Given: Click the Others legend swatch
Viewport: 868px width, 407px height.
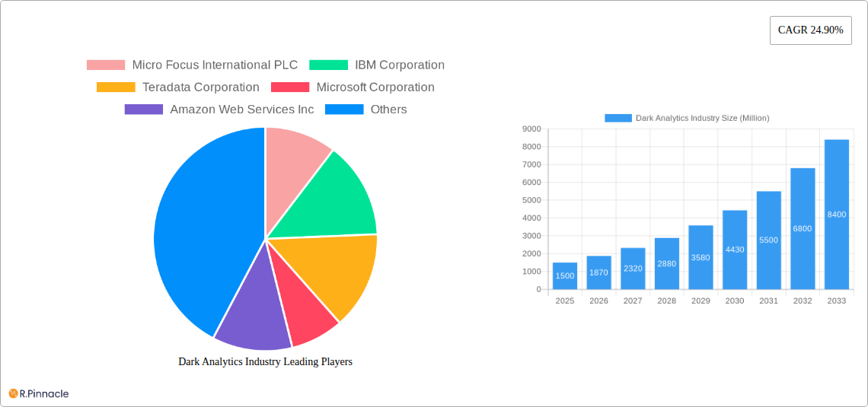Looking at the screenshot, I should tap(344, 110).
